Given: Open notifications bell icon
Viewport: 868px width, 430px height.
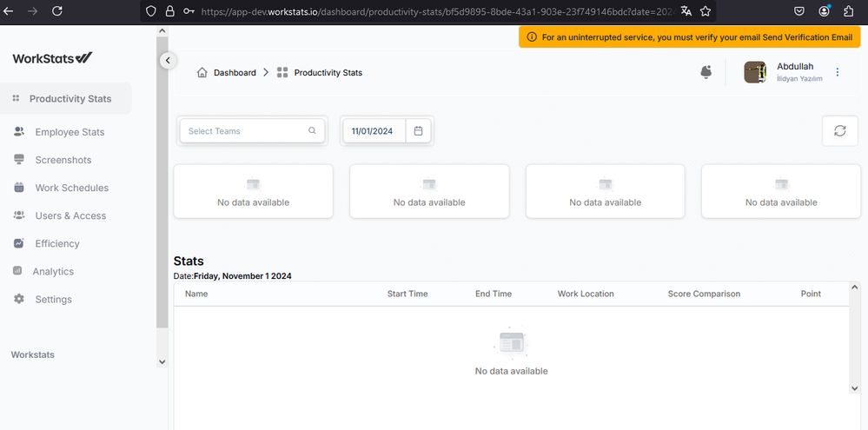Looking at the screenshot, I should [706, 72].
